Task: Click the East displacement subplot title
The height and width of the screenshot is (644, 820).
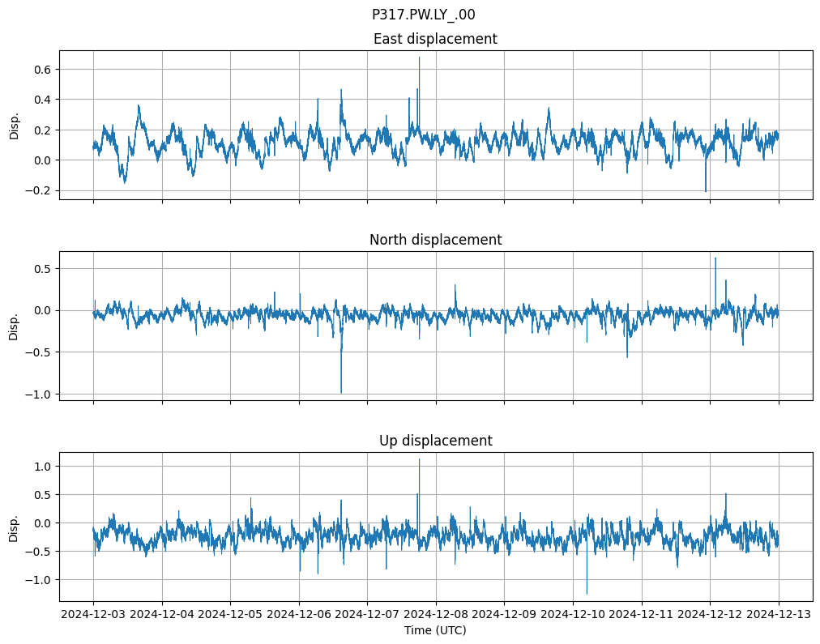Action: pos(435,39)
